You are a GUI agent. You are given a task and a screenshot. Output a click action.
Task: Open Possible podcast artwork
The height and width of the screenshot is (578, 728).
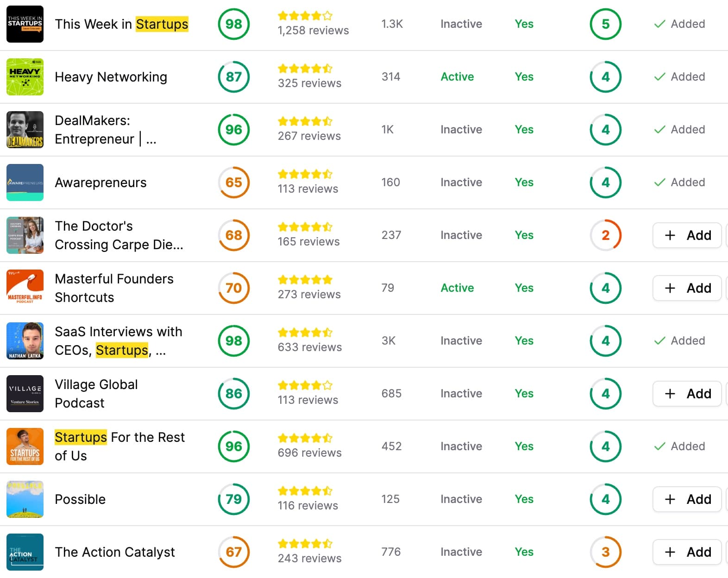[x=25, y=499]
